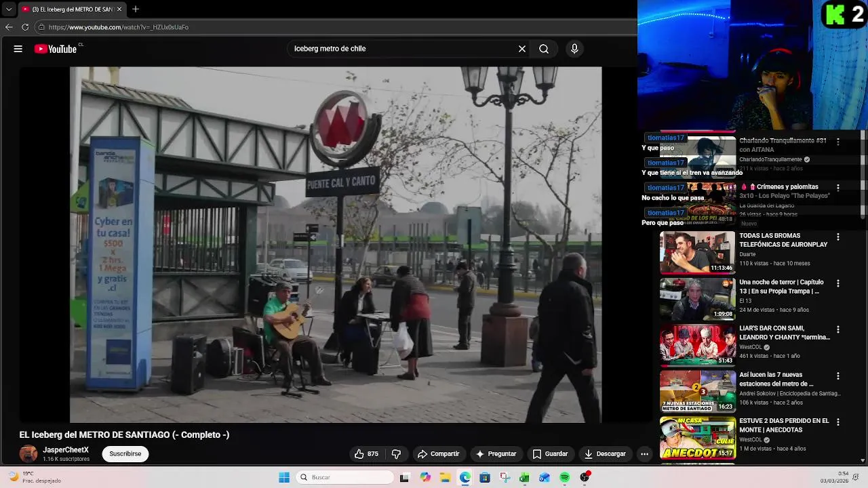Clear the search box with the X icon
Screen dimensions: 868x488
[x=522, y=49]
